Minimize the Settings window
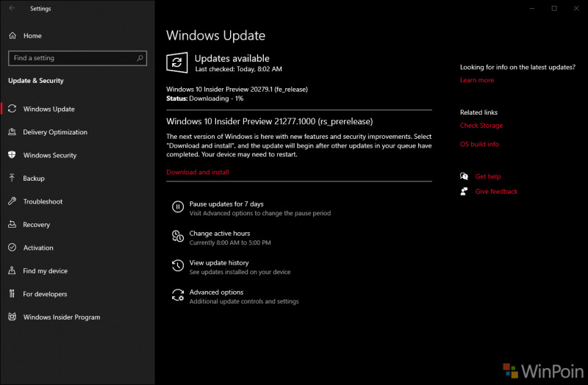 (531, 8)
